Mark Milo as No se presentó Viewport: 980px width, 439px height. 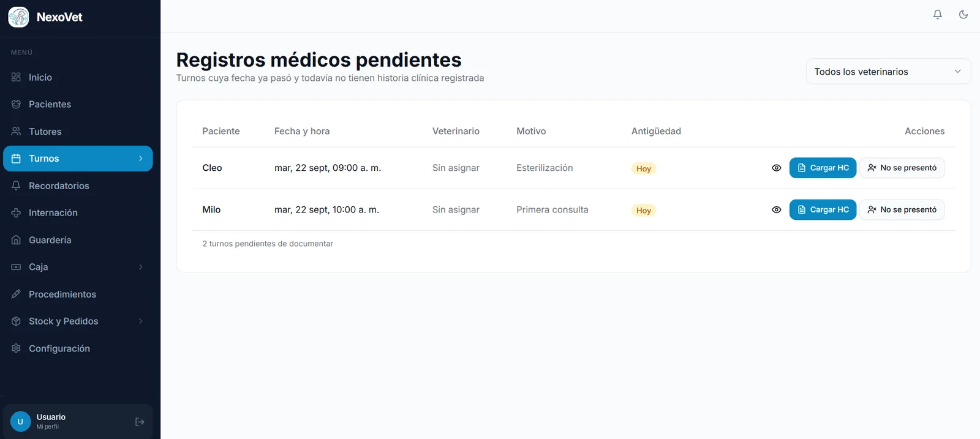[x=902, y=209]
